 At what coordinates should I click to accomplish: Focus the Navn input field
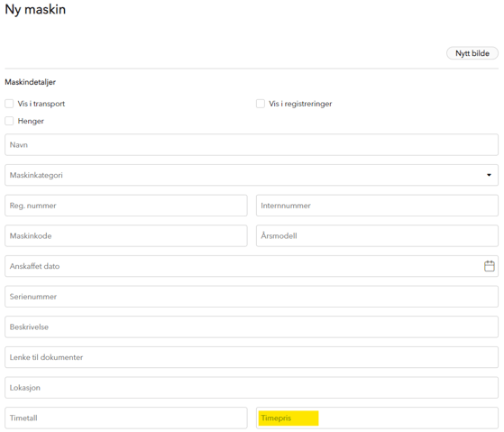252,145
